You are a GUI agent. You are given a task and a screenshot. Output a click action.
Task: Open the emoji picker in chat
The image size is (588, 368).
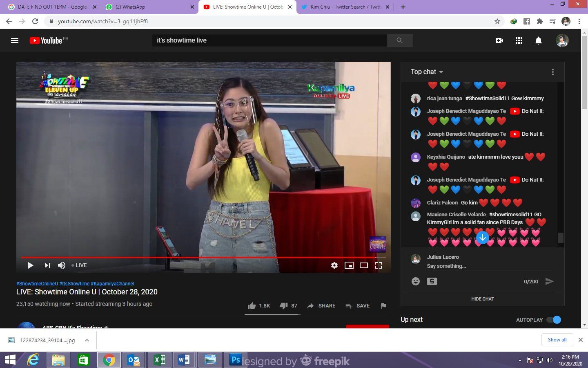tap(416, 281)
